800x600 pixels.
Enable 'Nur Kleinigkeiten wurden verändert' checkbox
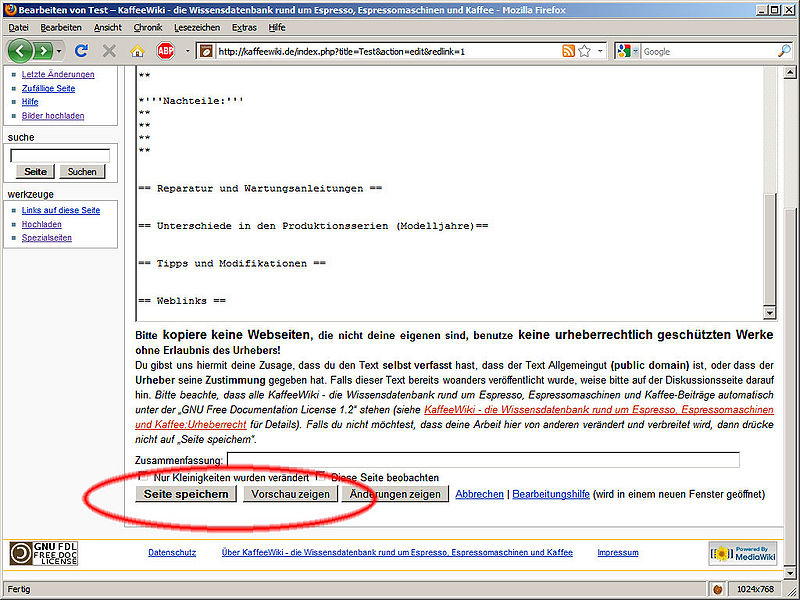(x=143, y=478)
